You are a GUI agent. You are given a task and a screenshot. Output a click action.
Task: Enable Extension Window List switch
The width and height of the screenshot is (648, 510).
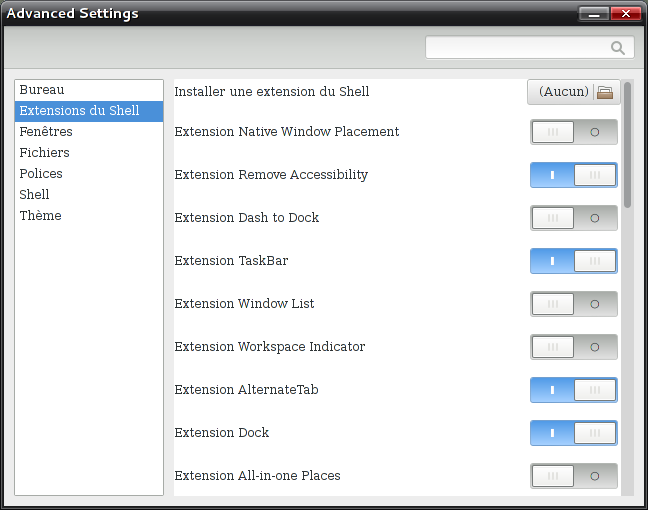pos(573,304)
